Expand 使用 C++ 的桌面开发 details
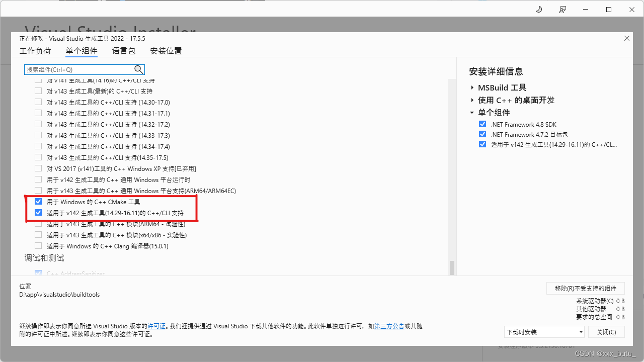The height and width of the screenshot is (362, 644). click(472, 100)
